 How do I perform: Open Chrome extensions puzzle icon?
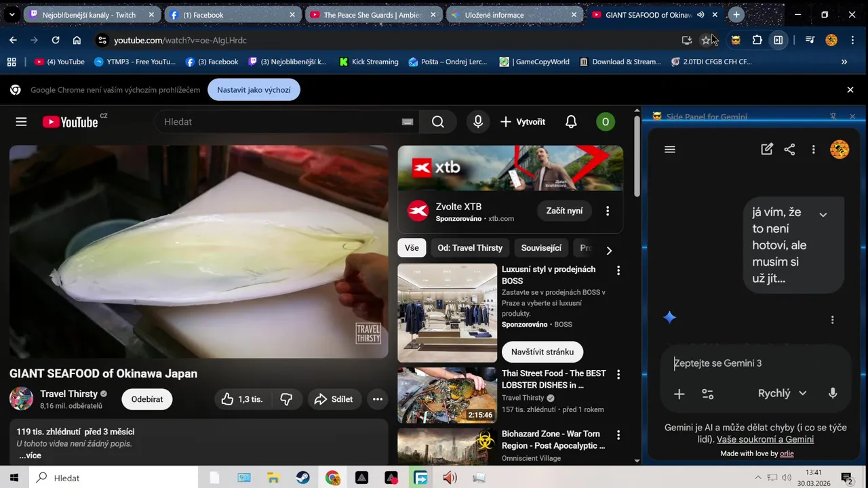(x=757, y=40)
